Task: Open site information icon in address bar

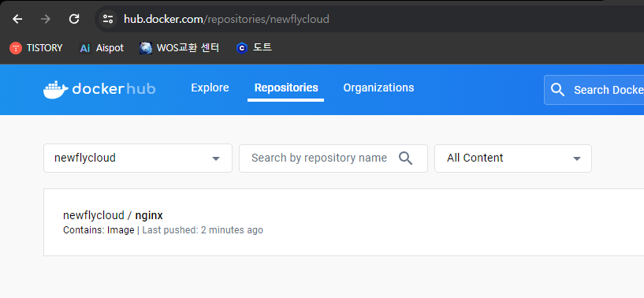Action: 108,19
